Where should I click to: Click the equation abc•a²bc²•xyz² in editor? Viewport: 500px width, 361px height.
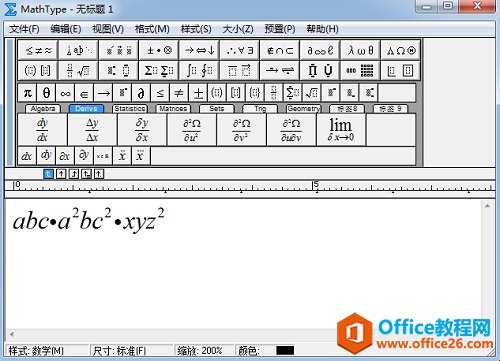[x=88, y=220]
